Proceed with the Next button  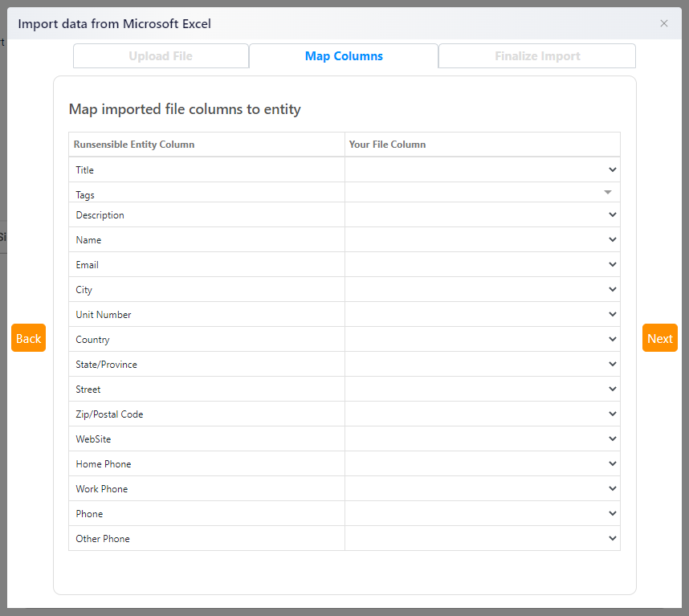point(659,338)
